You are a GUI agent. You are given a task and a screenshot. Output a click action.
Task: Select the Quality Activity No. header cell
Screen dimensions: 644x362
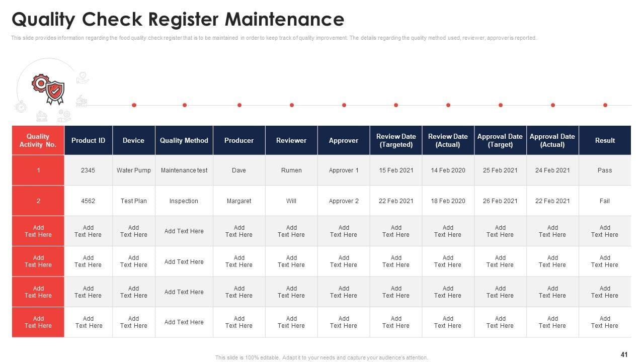pos(38,140)
